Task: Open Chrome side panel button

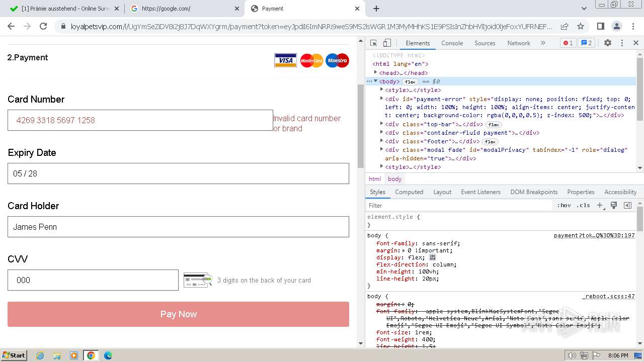Action: click(600, 26)
